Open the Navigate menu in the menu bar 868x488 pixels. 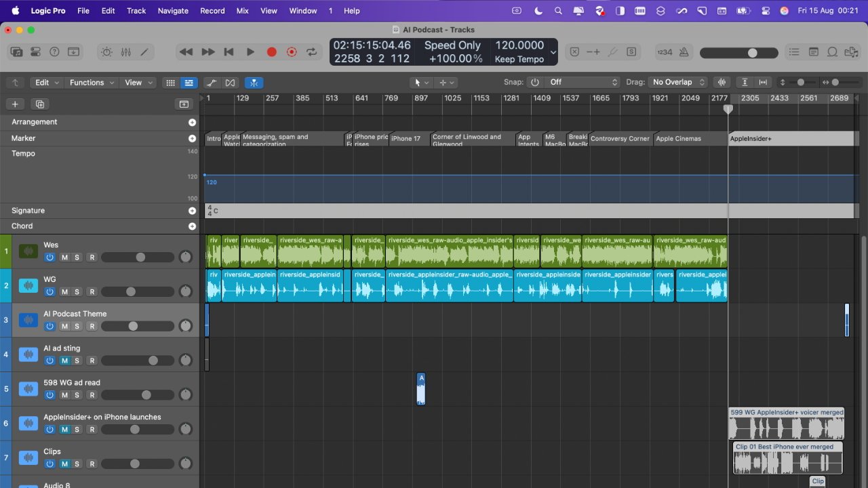[x=173, y=10]
